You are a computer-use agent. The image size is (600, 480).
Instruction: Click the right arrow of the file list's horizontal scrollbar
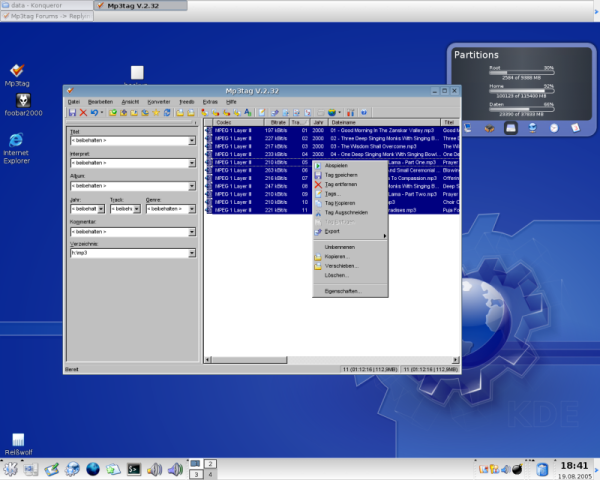click(x=455, y=360)
